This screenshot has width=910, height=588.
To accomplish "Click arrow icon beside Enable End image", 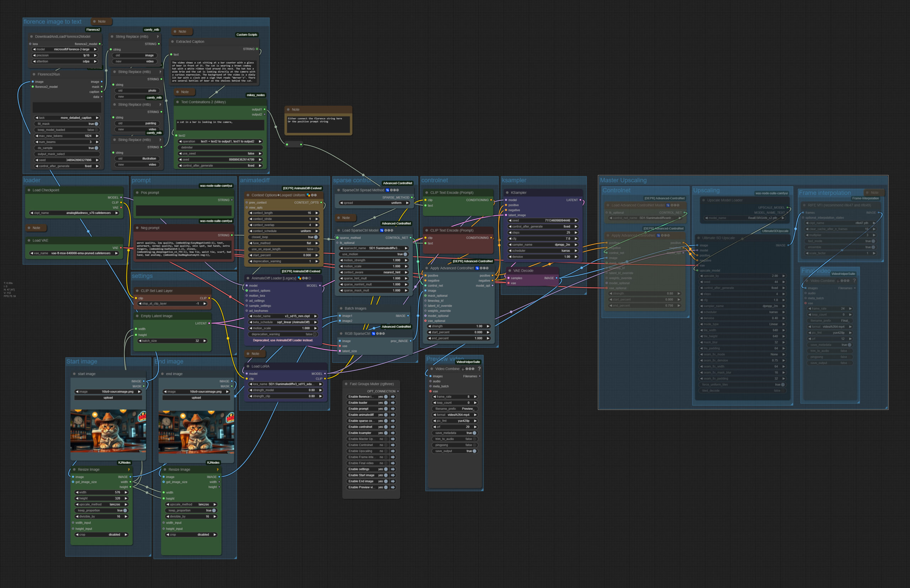I will coord(393,481).
